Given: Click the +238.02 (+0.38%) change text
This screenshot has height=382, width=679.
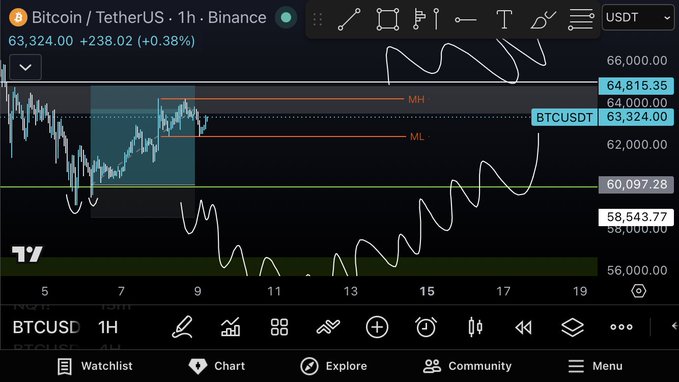Looking at the screenshot, I should (x=137, y=41).
